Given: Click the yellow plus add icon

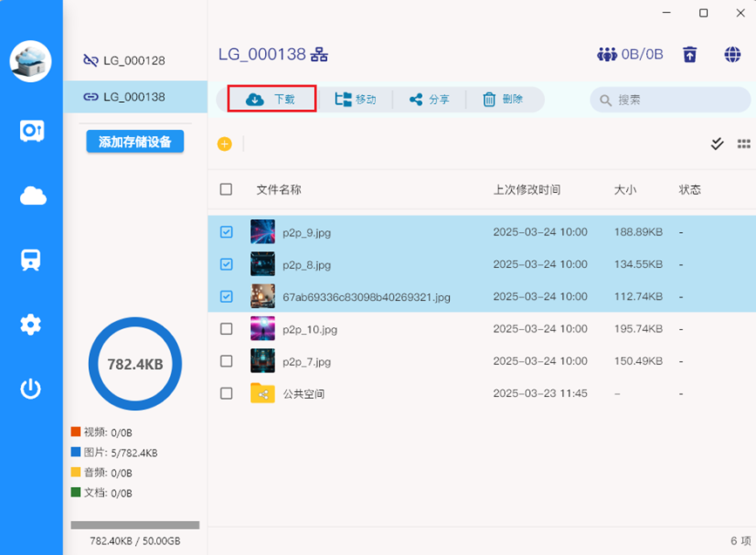Looking at the screenshot, I should (x=225, y=144).
